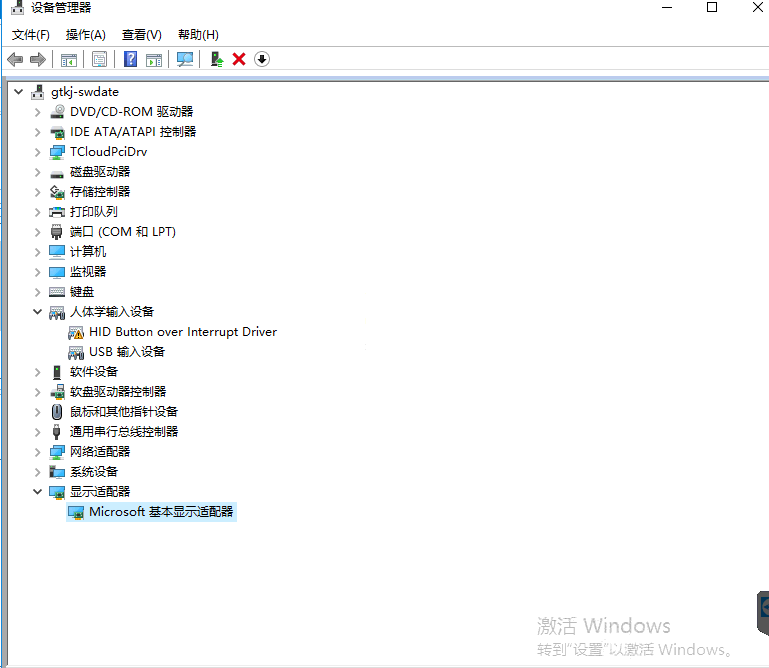Select the gtkj-swdate computer name
769x668 pixels.
tap(85, 92)
